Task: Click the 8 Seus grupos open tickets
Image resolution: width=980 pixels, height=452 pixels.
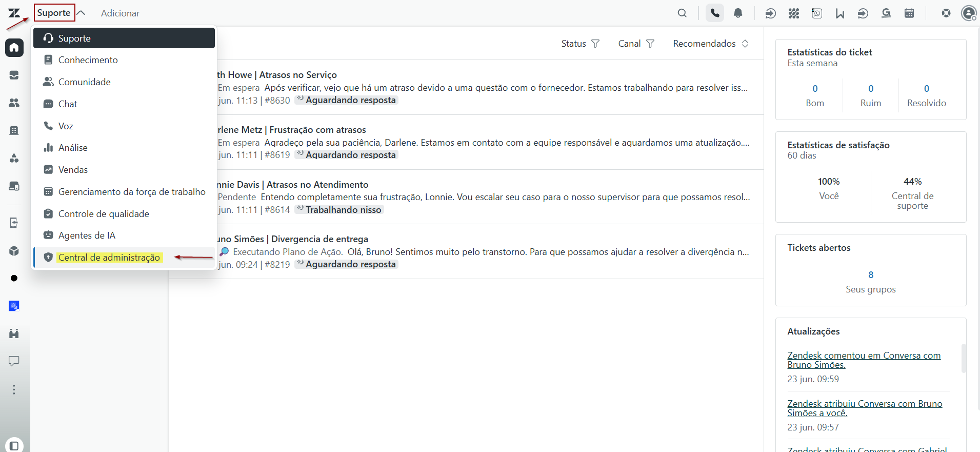Action: [871, 282]
